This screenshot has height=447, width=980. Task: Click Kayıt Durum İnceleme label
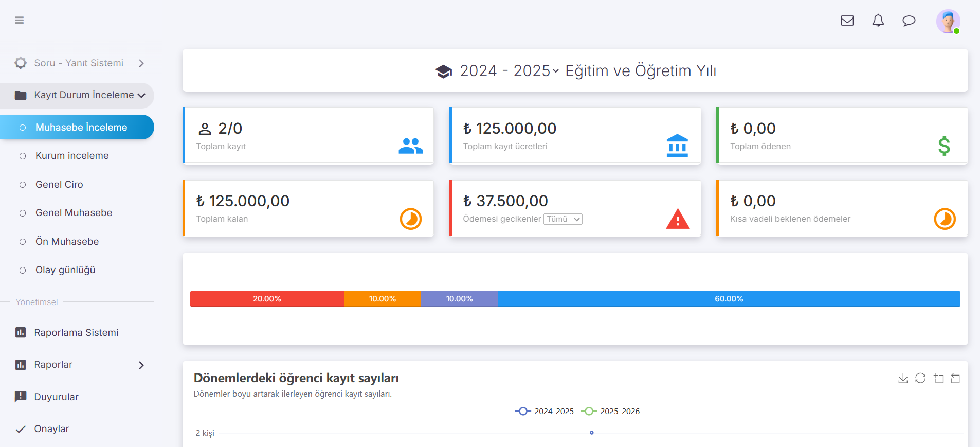[84, 95]
